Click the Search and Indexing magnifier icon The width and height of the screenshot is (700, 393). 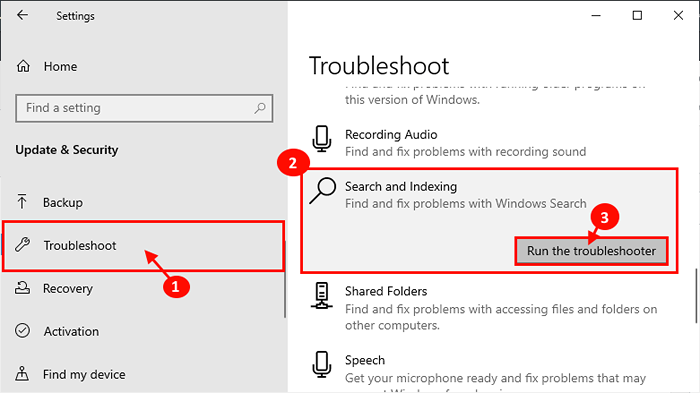click(x=322, y=191)
